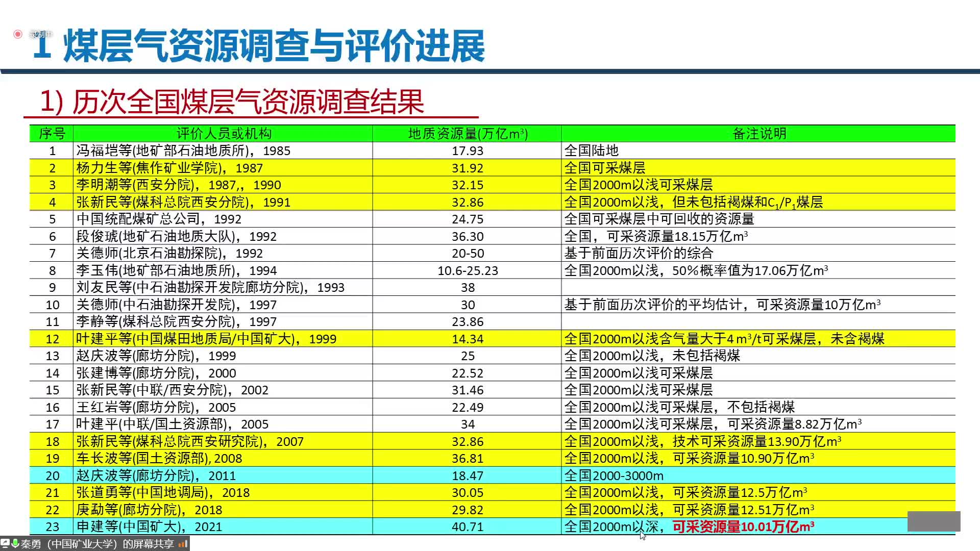This screenshot has height=551, width=980.
Task: Click remark 全国可采煤层中可回收的资源量
Action: coord(658,219)
